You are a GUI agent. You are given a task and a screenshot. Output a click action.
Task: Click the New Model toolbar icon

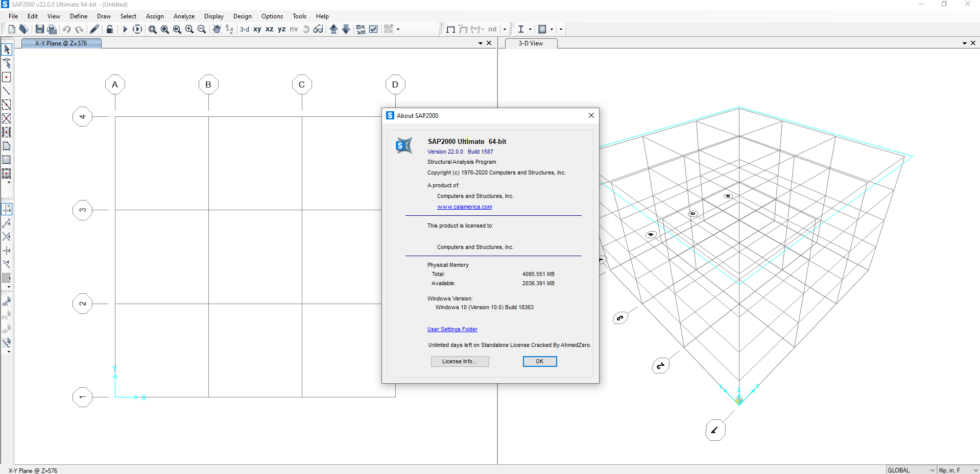tap(12, 29)
